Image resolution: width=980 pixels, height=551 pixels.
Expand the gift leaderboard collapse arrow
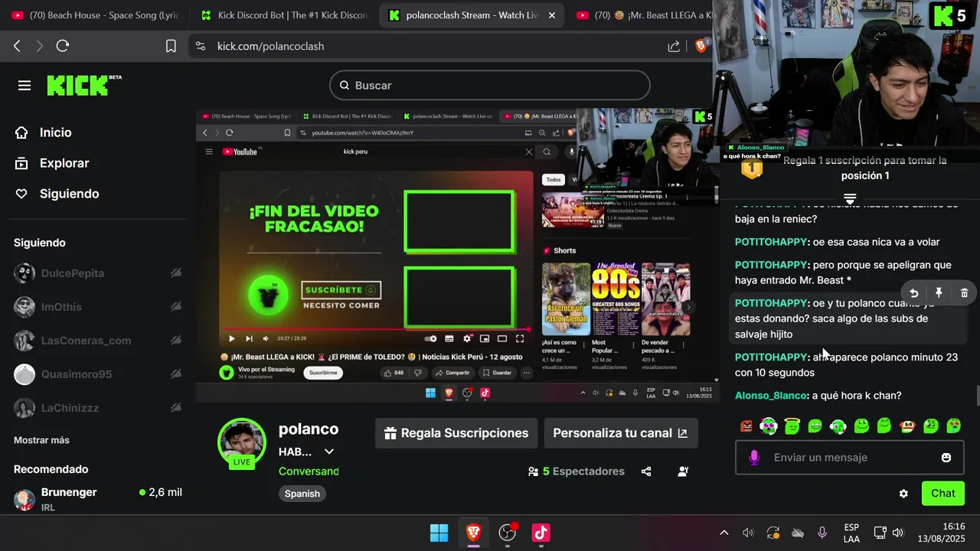pyautogui.click(x=850, y=199)
